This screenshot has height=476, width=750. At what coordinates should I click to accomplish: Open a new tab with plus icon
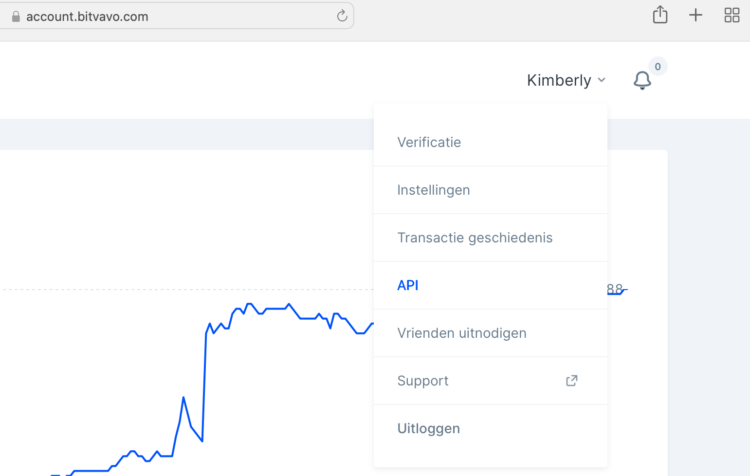point(696,15)
